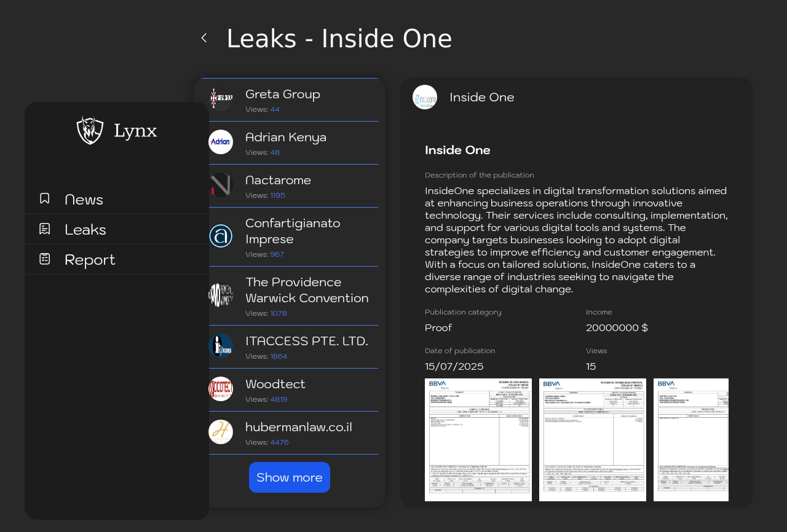Click the Adrian Kenya views count 48
The image size is (787, 532).
[x=275, y=152]
